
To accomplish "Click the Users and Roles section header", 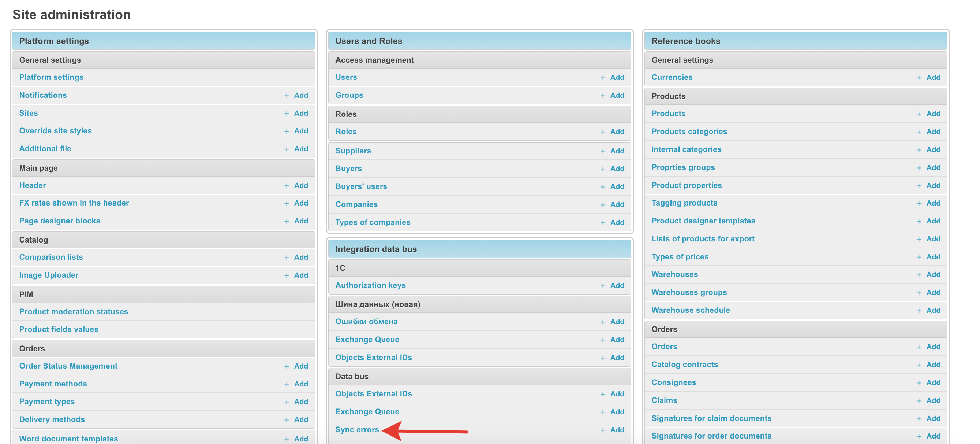I will (368, 41).
